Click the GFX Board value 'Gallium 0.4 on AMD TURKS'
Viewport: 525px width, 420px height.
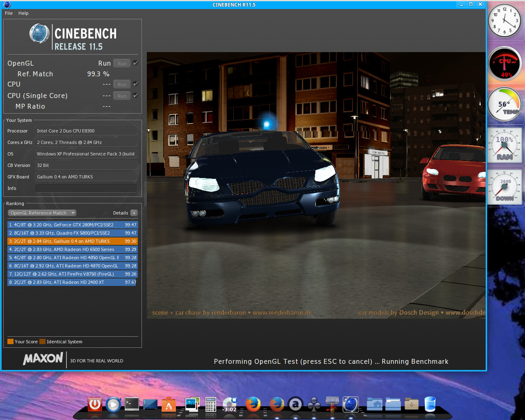click(86, 177)
